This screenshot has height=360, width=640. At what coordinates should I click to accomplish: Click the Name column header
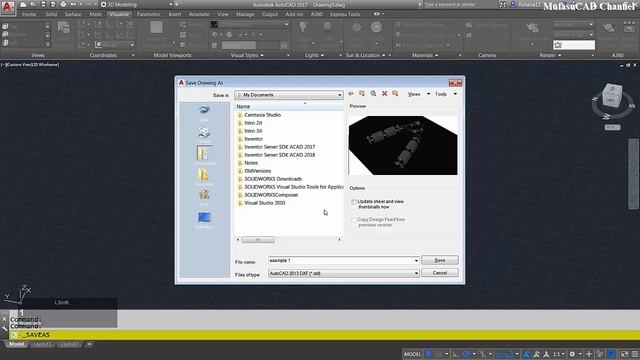pos(289,107)
